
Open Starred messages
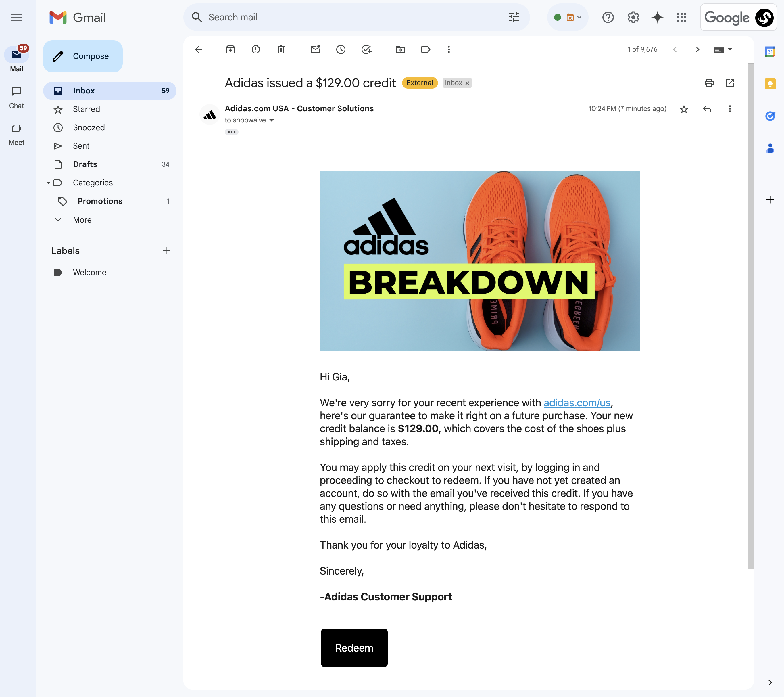[110, 109]
